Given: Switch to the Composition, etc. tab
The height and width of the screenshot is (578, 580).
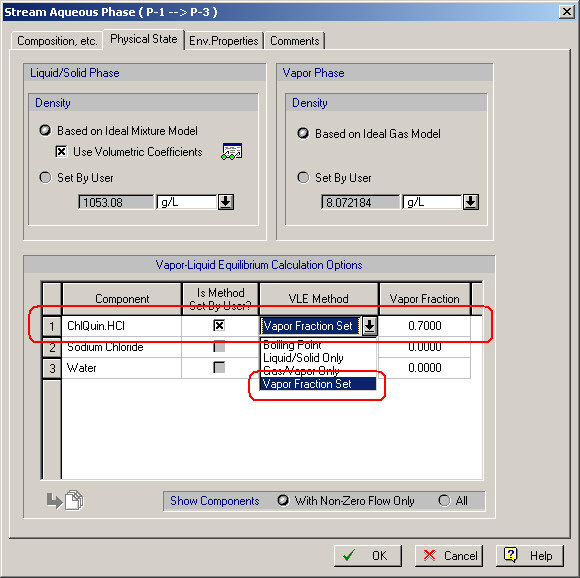Looking at the screenshot, I should pos(57,41).
